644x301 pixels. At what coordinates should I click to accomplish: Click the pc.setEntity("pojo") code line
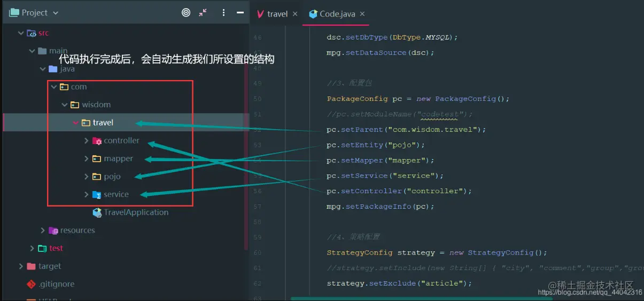click(x=376, y=145)
